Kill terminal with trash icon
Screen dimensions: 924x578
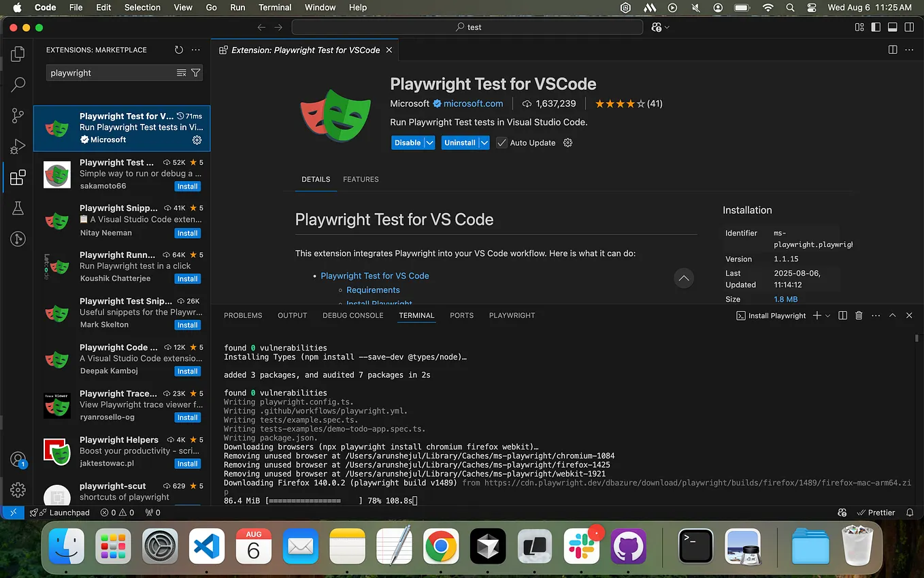(x=859, y=315)
